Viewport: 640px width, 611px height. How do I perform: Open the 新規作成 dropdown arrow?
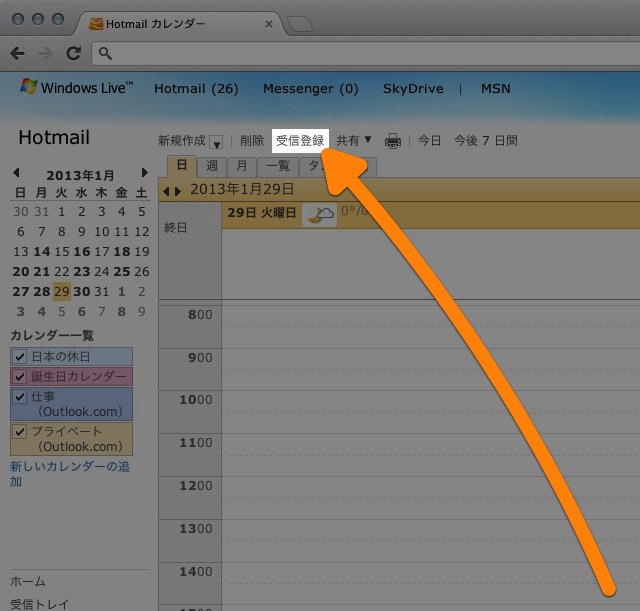(216, 142)
